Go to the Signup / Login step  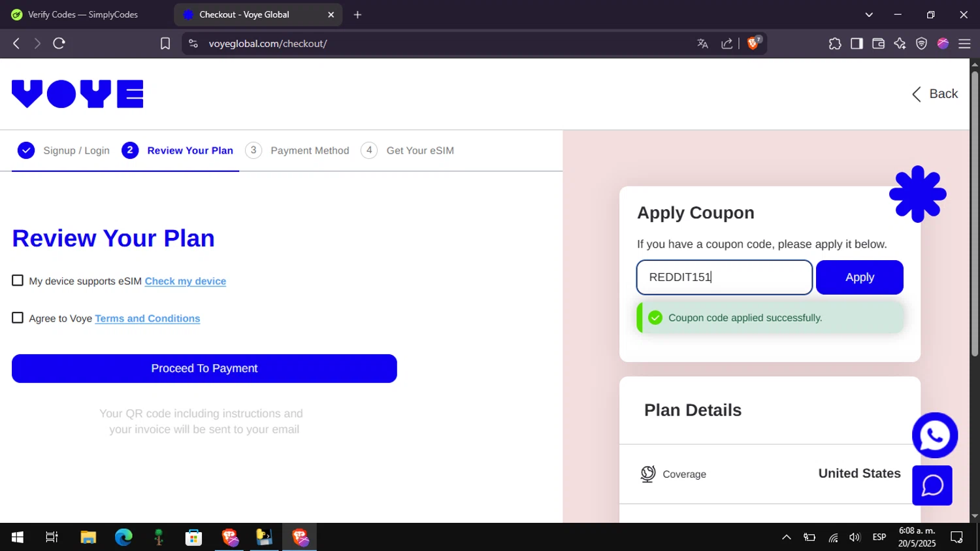coord(63,150)
